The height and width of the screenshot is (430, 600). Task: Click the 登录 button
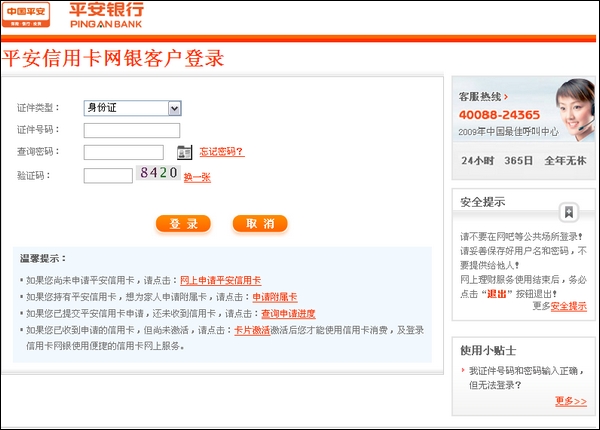click(x=183, y=224)
